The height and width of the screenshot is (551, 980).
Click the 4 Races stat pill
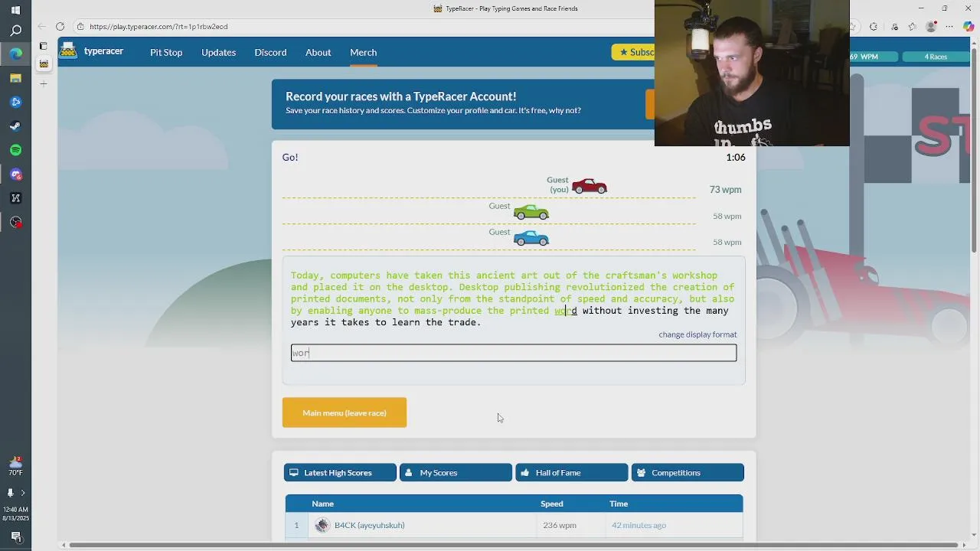pos(936,57)
